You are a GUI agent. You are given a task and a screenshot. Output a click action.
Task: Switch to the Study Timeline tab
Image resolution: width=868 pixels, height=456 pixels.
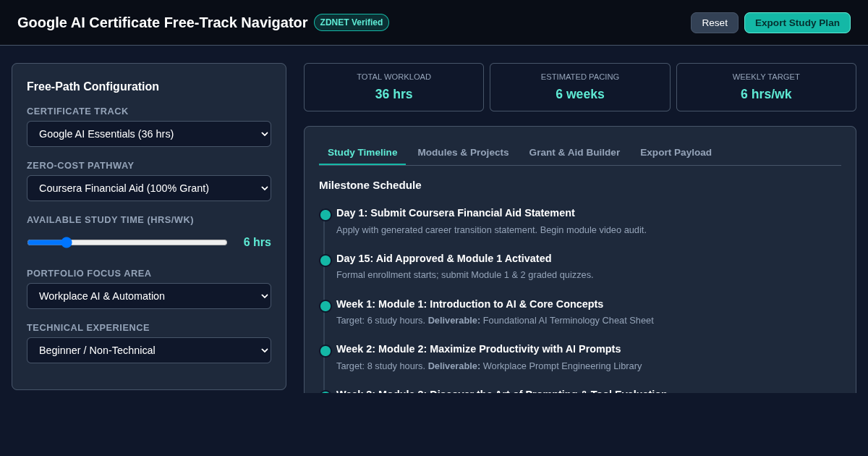point(362,152)
